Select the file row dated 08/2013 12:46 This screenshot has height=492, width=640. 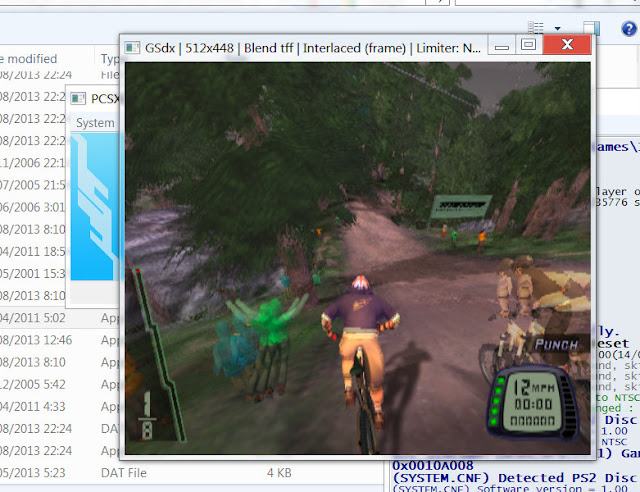59,340
